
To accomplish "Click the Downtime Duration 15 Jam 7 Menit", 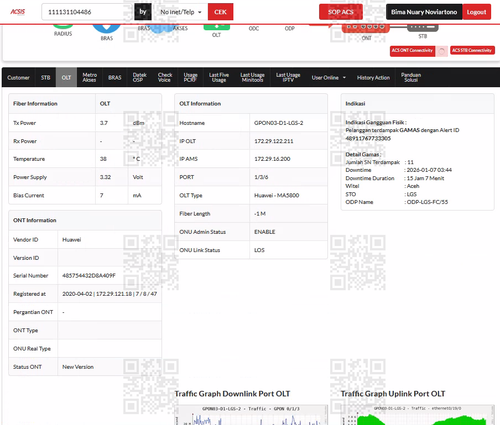I will (426, 178).
